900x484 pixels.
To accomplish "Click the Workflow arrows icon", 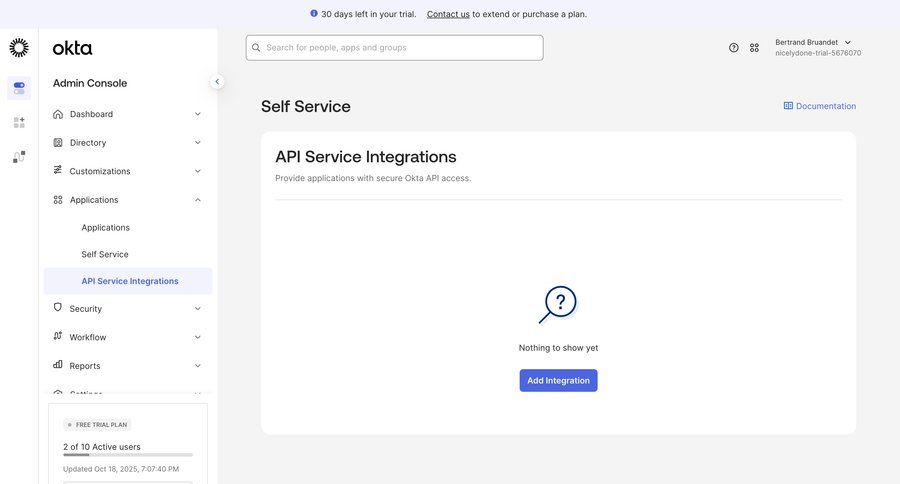I will pos(57,336).
